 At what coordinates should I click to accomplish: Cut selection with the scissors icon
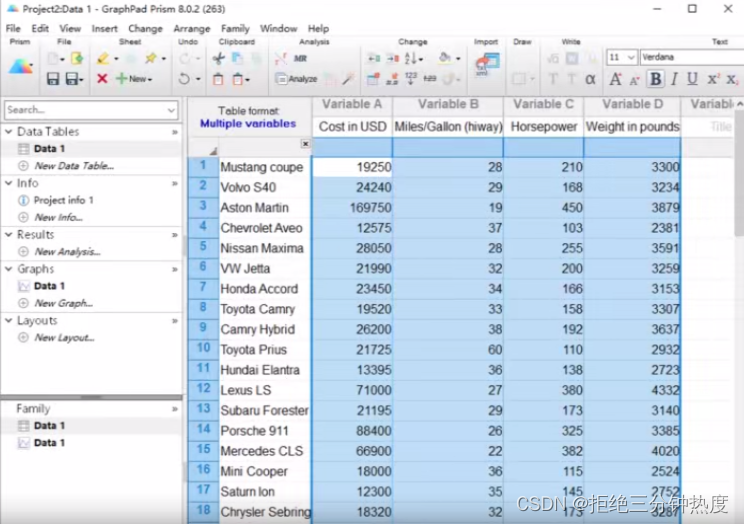(218, 58)
